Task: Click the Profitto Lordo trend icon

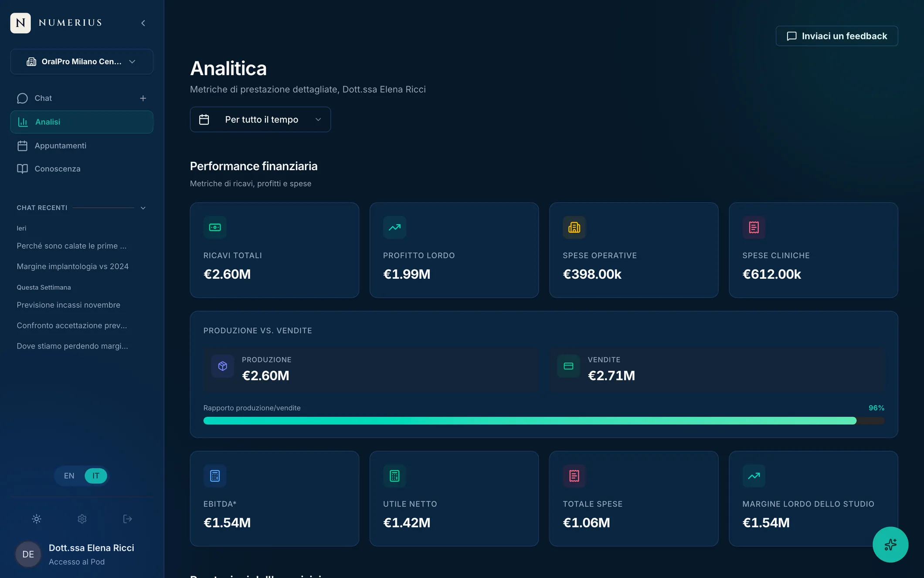Action: 394,227
